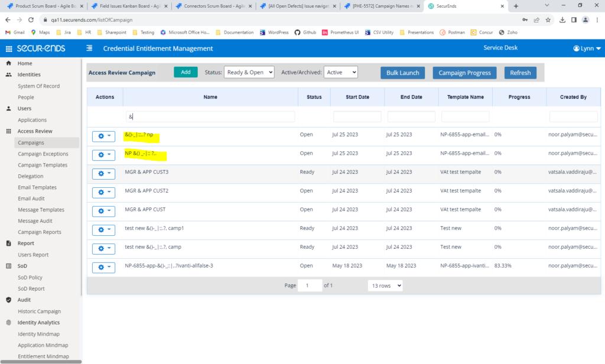The width and height of the screenshot is (605, 364).
Task: Click the Home icon in sidebar
Action: click(x=8, y=63)
